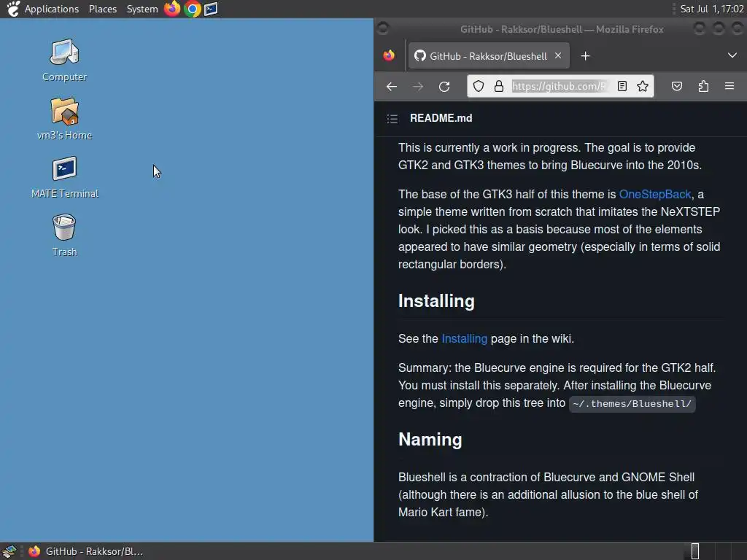List all tabs dropdown arrow
The image size is (747, 560).
[x=732, y=55]
